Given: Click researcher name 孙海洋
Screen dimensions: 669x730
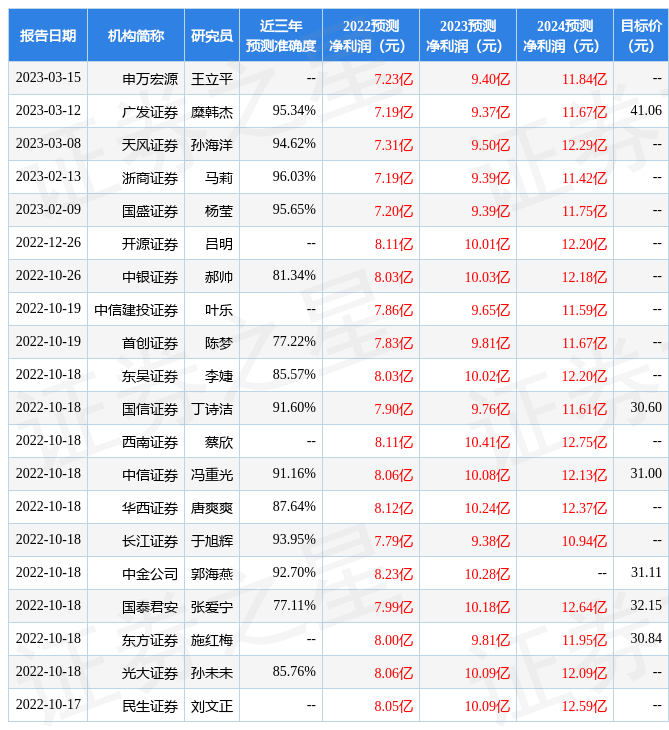Looking at the screenshot, I should point(212,145).
